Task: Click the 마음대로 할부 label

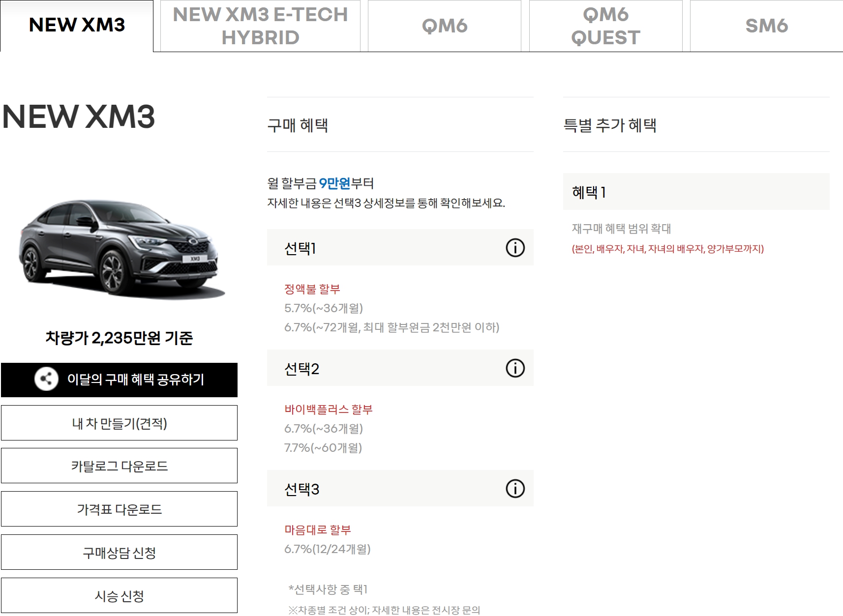Action: click(x=318, y=529)
